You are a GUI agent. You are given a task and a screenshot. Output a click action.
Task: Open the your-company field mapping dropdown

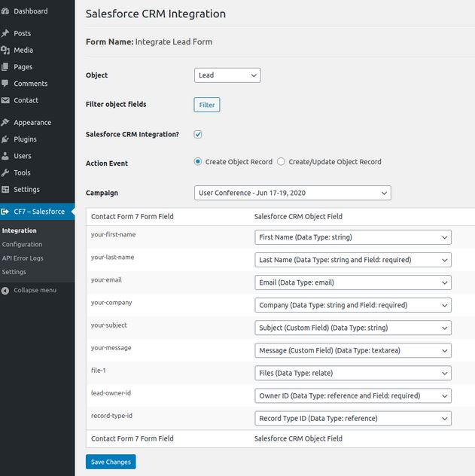click(x=353, y=305)
